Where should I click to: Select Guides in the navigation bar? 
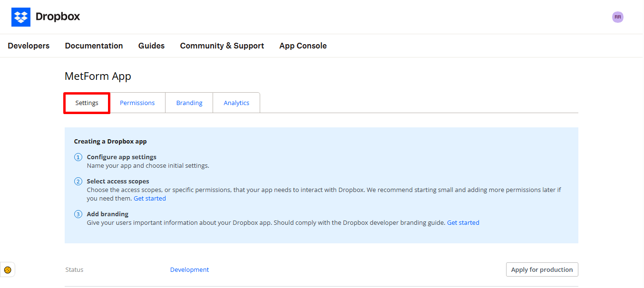pyautogui.click(x=151, y=46)
